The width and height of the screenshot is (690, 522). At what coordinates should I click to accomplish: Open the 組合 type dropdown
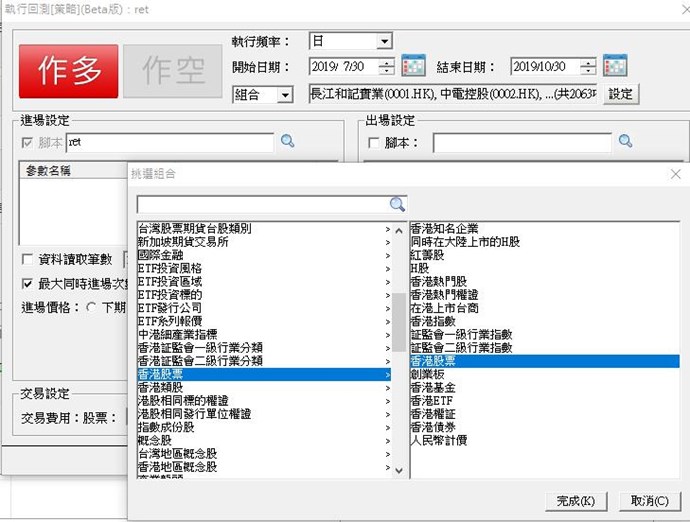(285, 94)
